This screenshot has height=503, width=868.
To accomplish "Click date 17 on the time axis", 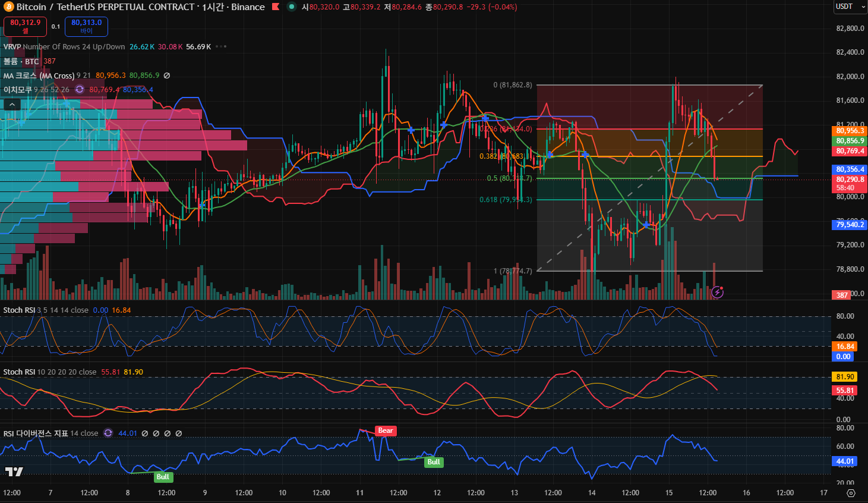I will point(823,493).
